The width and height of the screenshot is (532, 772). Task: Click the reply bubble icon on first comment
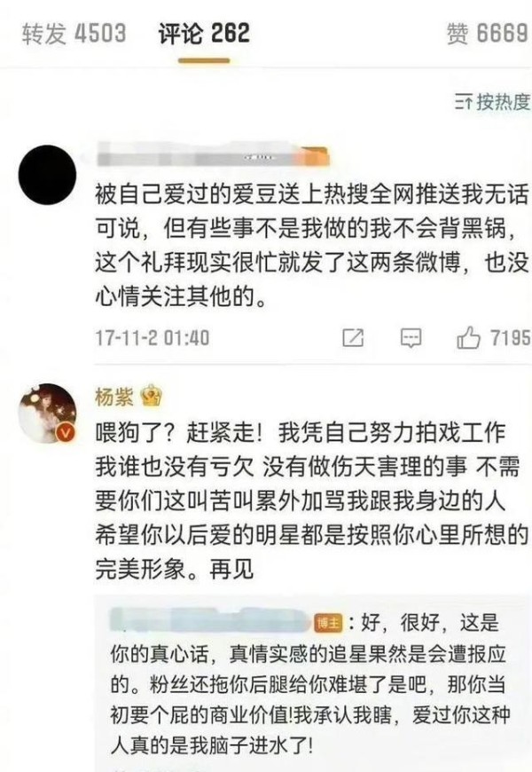tap(411, 338)
